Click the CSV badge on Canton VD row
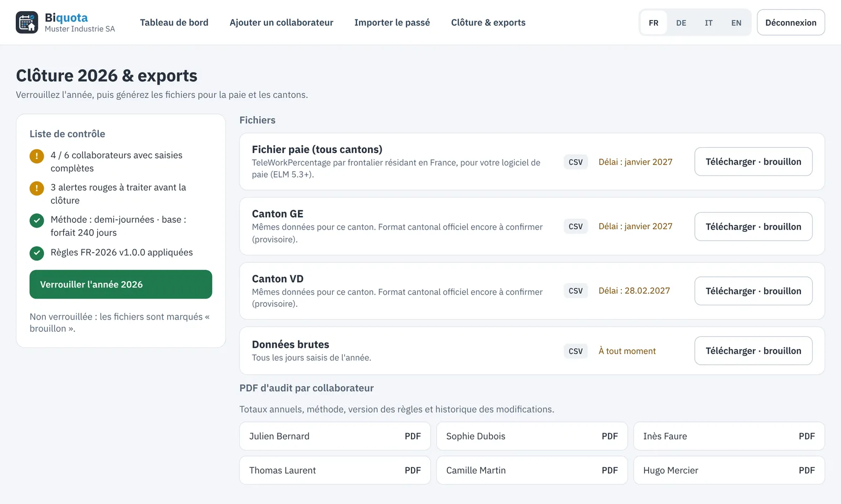Image resolution: width=841 pixels, height=504 pixels. [x=576, y=291]
